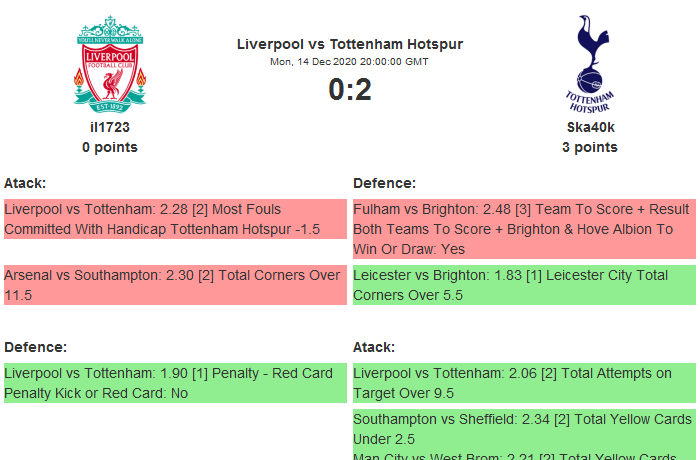Click the Liverpool vs Tottenham Hotspur title
Viewport: 700px width, 460px height.
350,44
